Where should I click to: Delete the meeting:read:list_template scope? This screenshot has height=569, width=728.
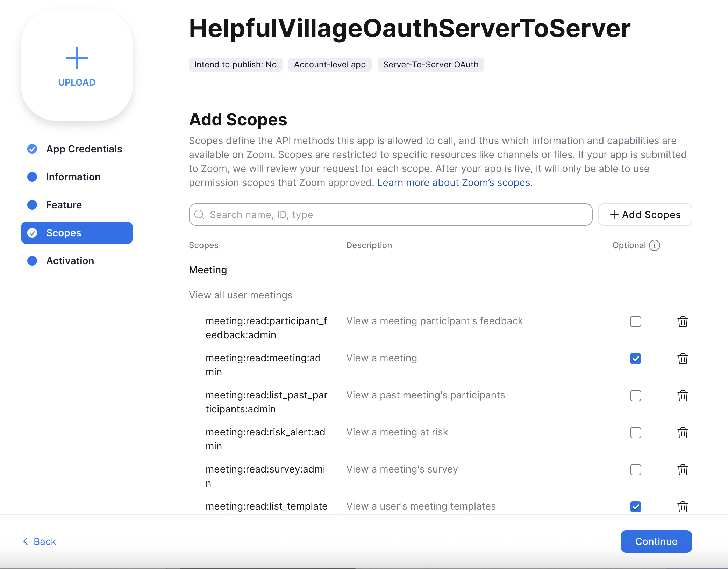[683, 507]
